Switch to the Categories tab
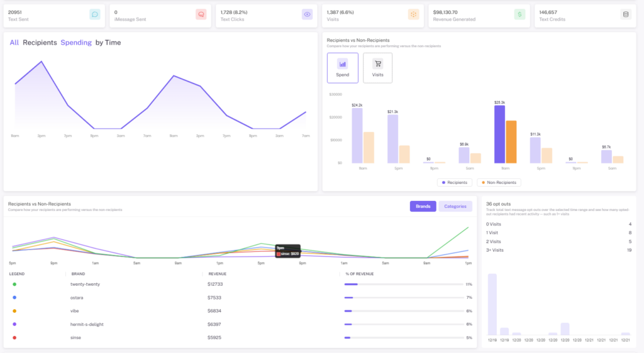Screen dimensions: 644x353 [455, 206]
